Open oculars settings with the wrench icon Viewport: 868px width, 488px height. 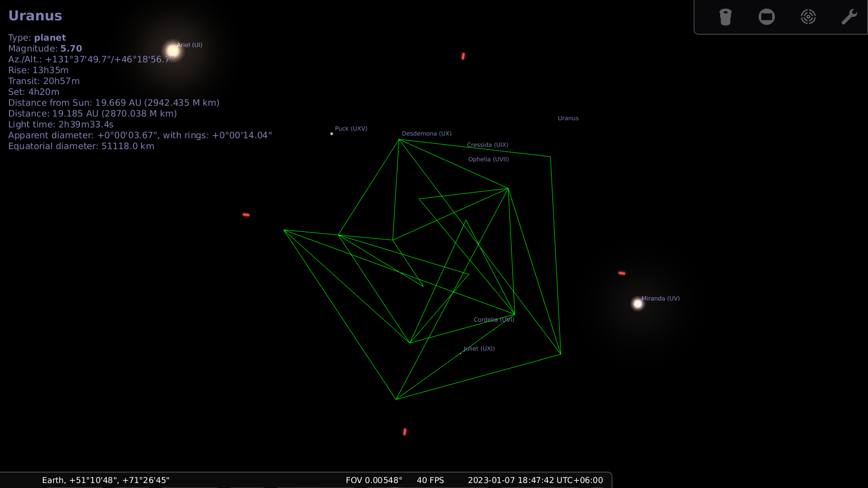(x=849, y=16)
